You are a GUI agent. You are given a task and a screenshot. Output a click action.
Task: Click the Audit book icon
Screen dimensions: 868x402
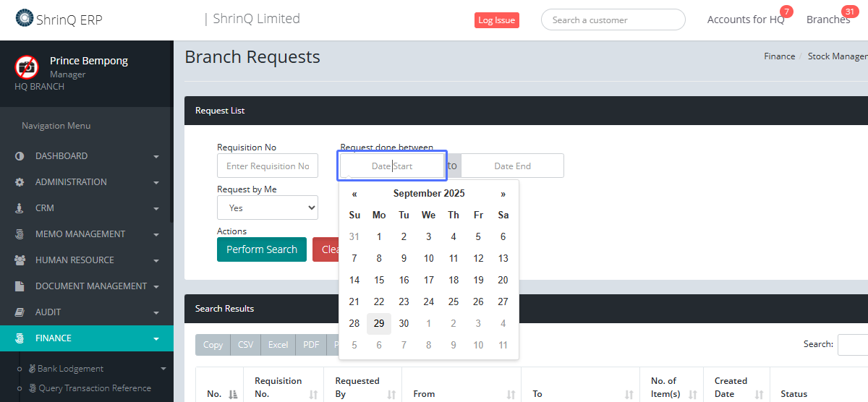click(x=20, y=312)
